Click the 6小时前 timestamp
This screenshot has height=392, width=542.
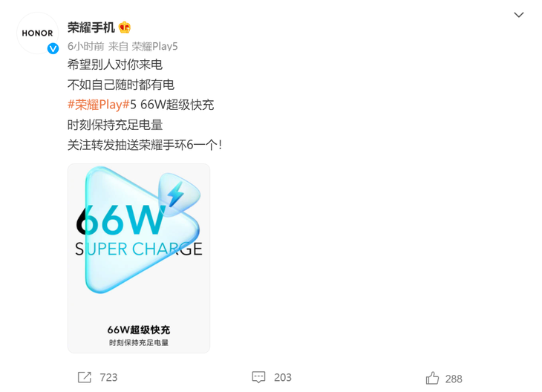pyautogui.click(x=85, y=46)
